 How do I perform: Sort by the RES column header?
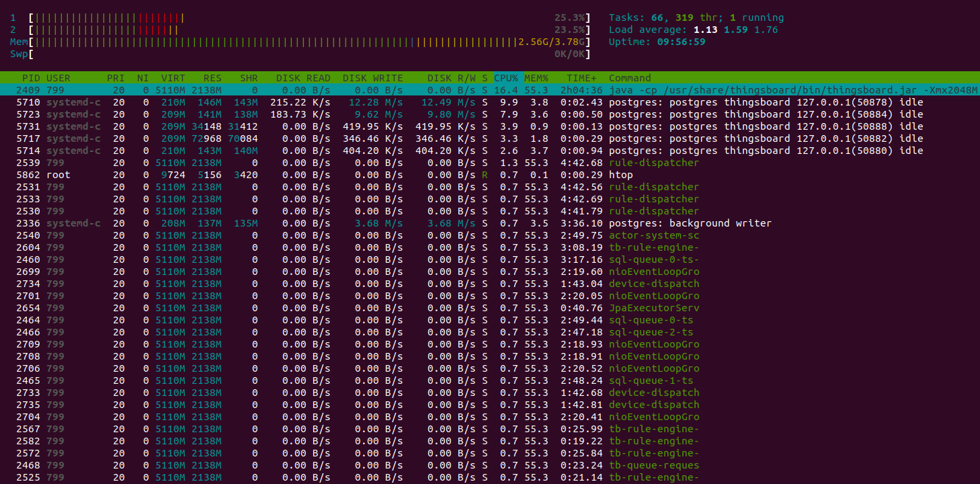pyautogui.click(x=212, y=78)
